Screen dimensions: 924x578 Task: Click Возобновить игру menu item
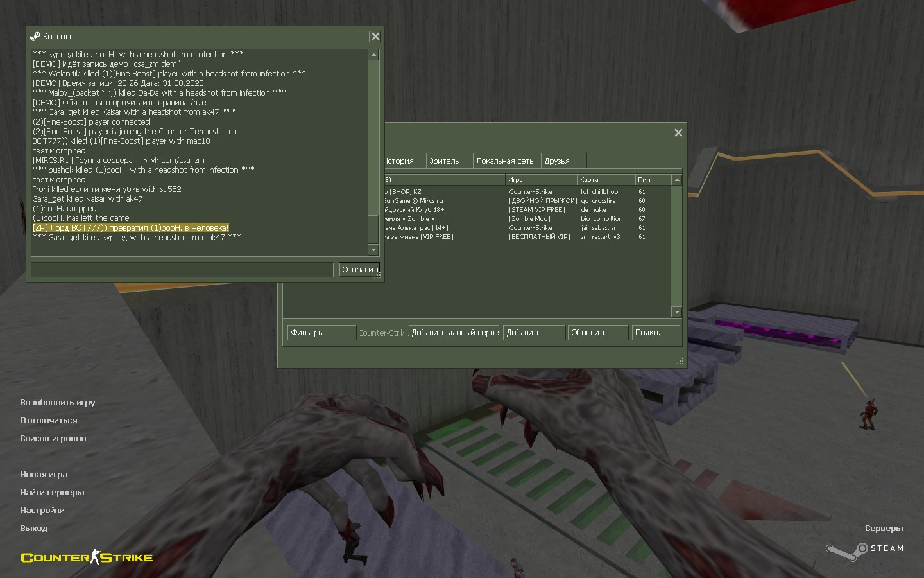click(x=57, y=403)
